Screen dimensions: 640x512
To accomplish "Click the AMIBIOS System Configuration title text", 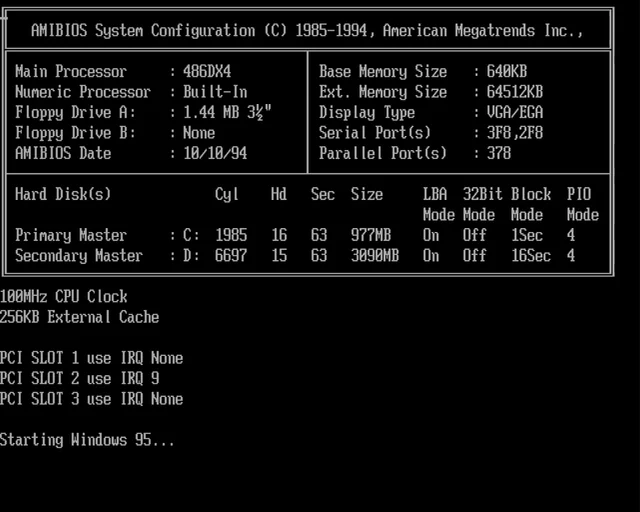I will click(x=307, y=31).
